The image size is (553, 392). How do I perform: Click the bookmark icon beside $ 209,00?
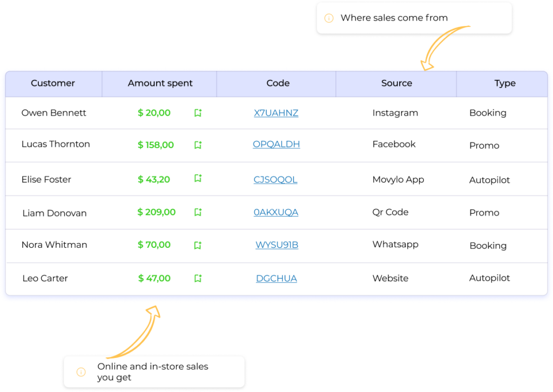(x=198, y=212)
